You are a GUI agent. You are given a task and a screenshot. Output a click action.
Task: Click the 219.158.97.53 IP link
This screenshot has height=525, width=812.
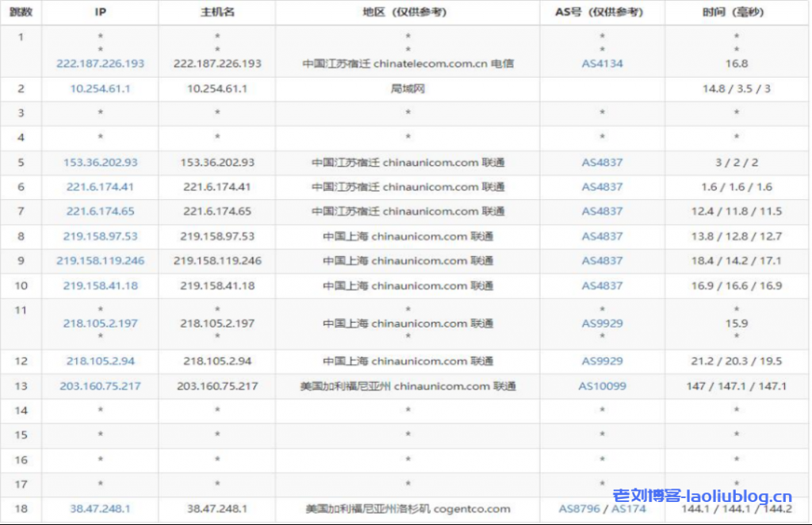click(x=100, y=236)
